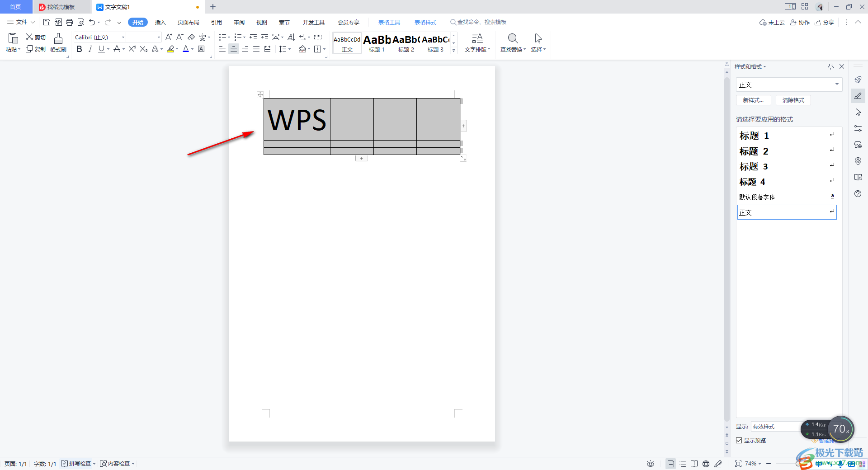The height and width of the screenshot is (470, 868).
Task: Open the borders dropdown arrow
Action: tap(324, 49)
